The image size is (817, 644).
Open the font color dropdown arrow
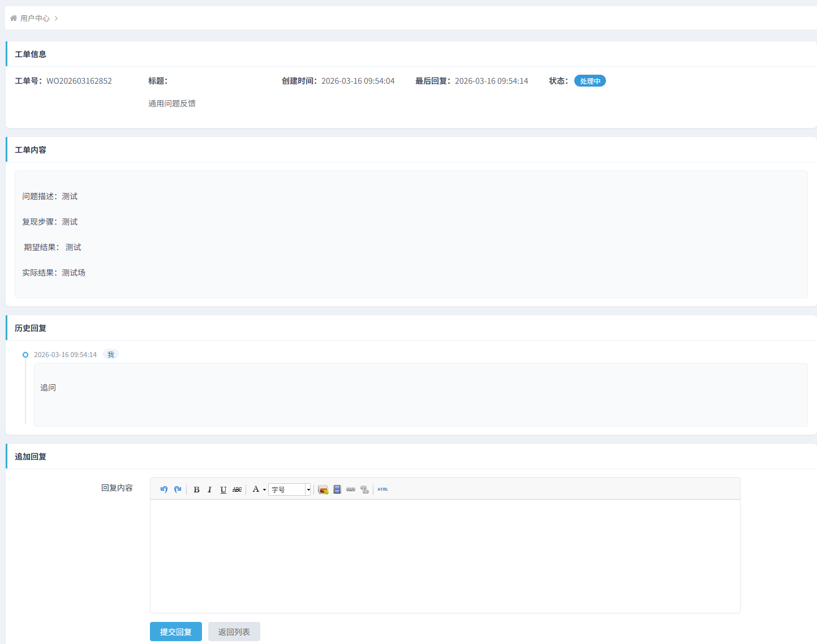tap(264, 490)
